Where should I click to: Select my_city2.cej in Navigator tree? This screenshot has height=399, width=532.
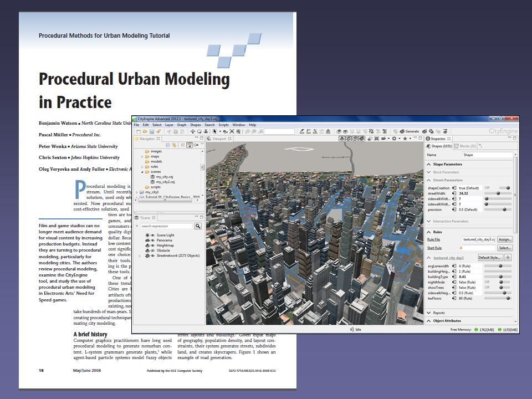point(165,182)
